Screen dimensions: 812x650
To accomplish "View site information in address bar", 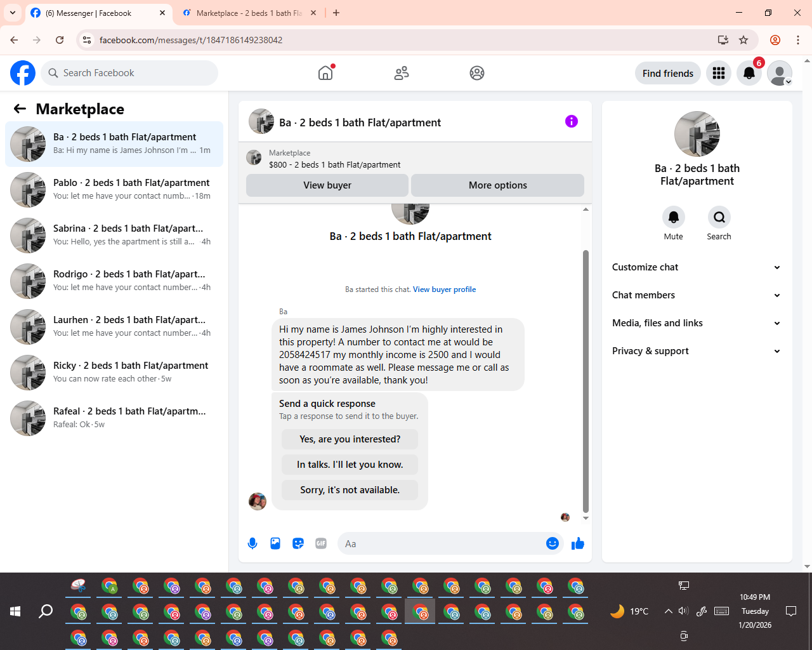I will tap(88, 40).
